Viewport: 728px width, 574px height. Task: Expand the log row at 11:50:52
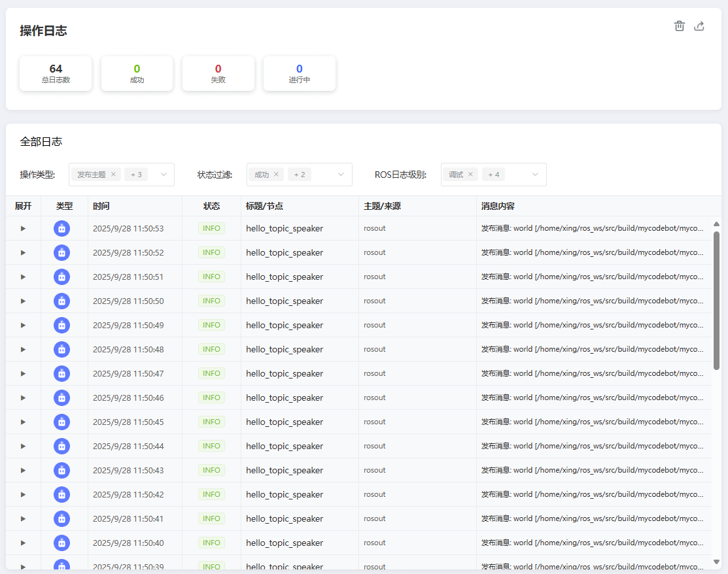[23, 253]
